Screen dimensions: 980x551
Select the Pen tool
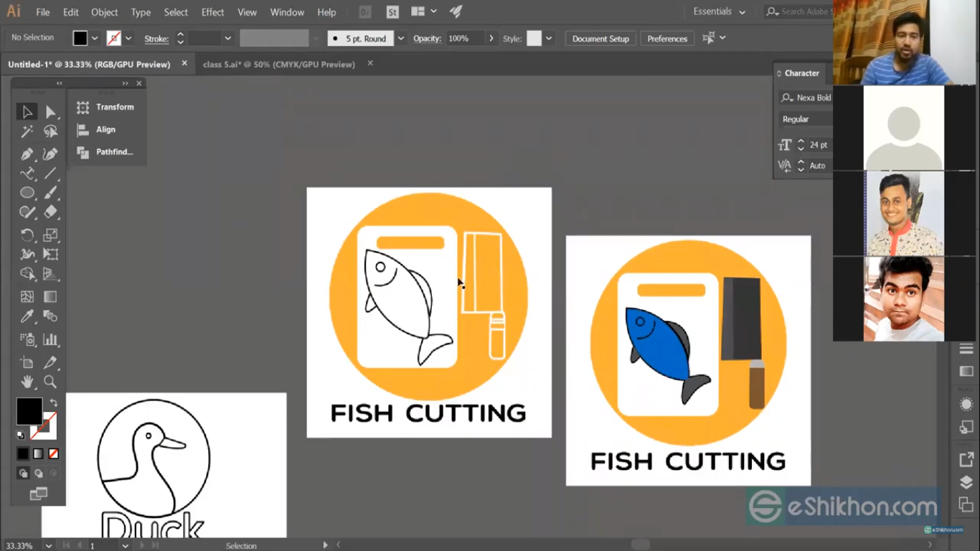pyautogui.click(x=27, y=154)
